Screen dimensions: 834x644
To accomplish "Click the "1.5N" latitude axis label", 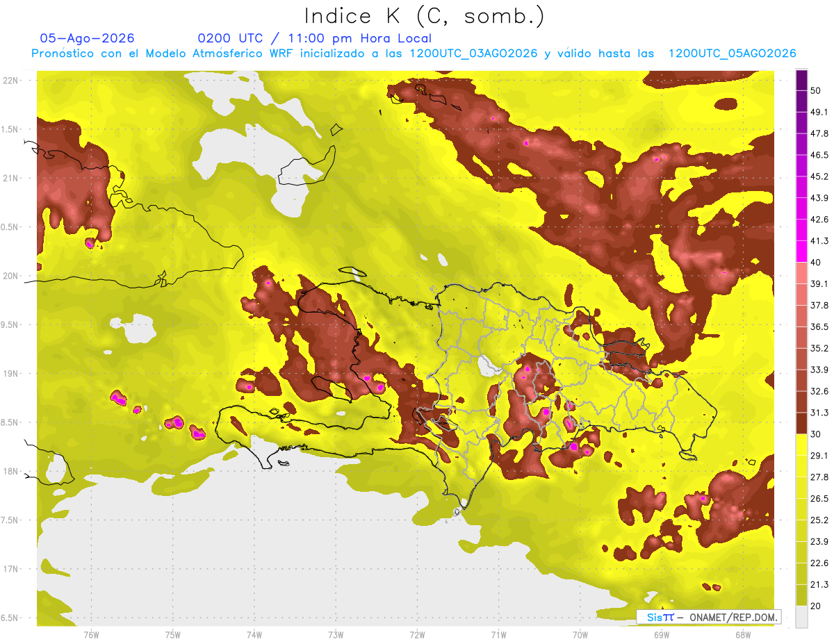I will point(10,129).
